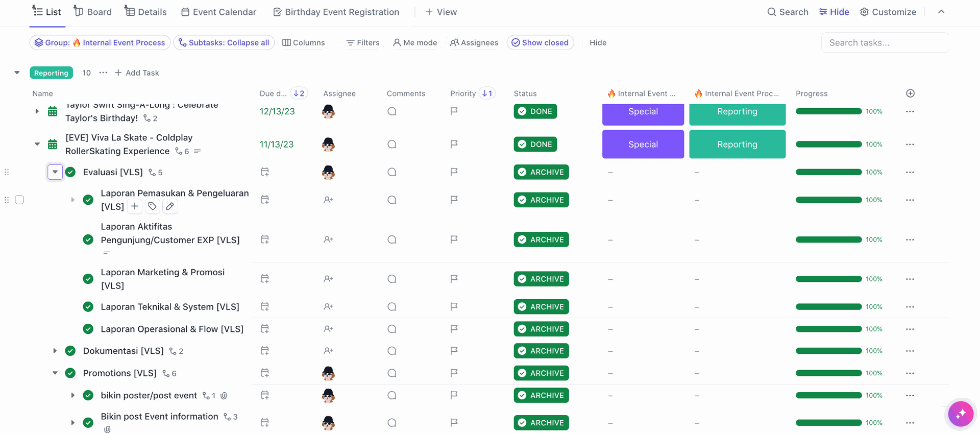Select the List view tab

[x=47, y=12]
